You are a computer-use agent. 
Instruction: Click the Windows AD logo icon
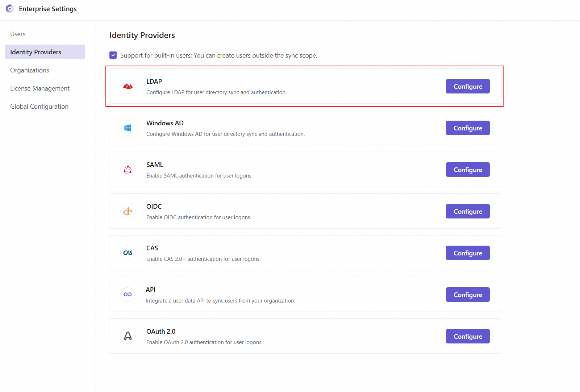point(128,128)
